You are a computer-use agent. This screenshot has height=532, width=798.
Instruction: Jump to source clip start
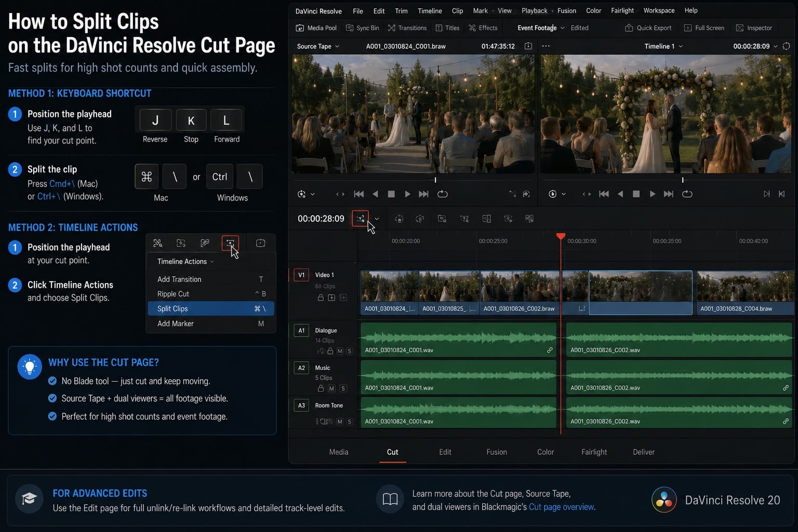(358, 194)
